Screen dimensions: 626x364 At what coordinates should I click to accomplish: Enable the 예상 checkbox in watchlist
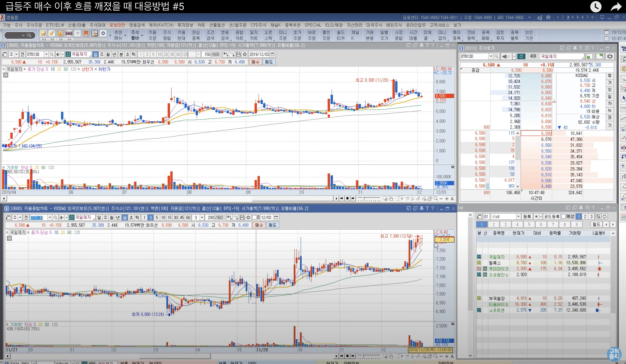click(564, 217)
